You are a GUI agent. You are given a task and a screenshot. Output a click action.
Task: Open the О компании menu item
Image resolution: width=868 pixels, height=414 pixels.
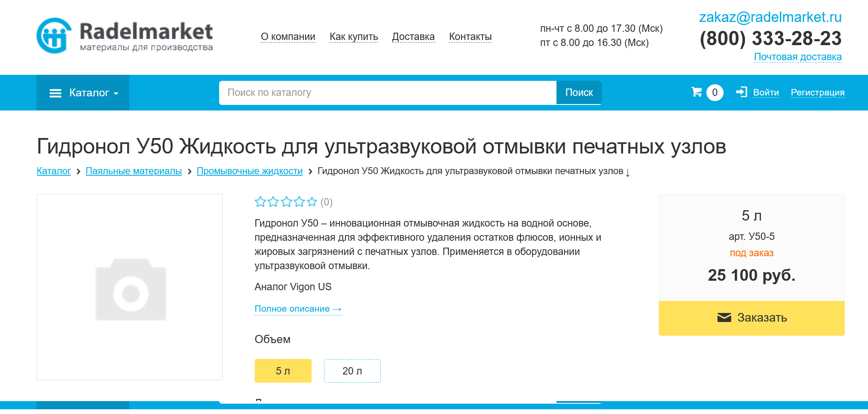288,37
